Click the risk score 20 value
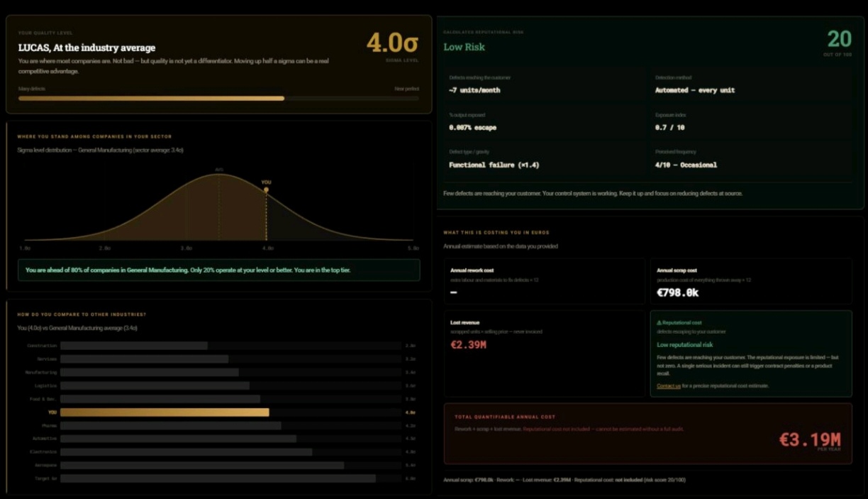 pyautogui.click(x=839, y=40)
